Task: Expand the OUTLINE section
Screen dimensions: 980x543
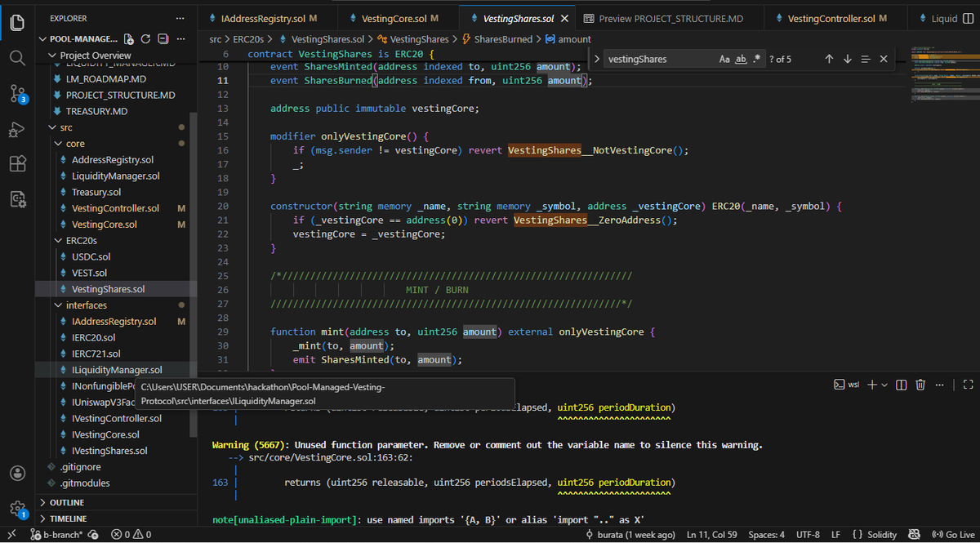Action: point(67,502)
